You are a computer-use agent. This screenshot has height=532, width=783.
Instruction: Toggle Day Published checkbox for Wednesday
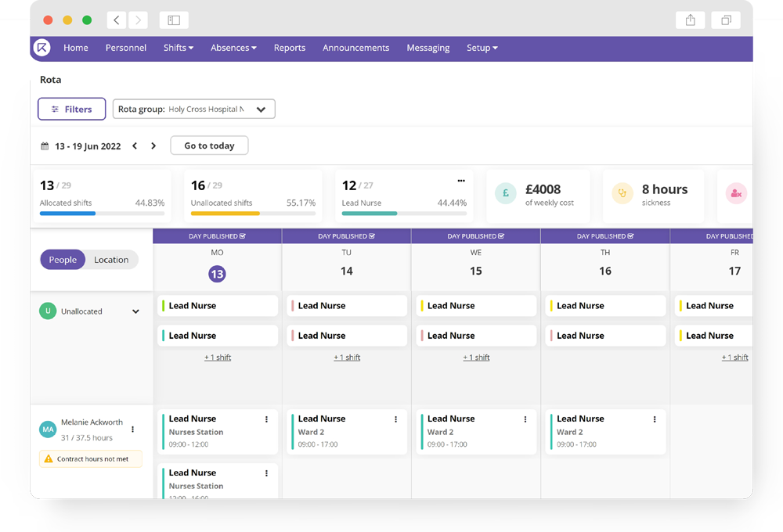(501, 236)
